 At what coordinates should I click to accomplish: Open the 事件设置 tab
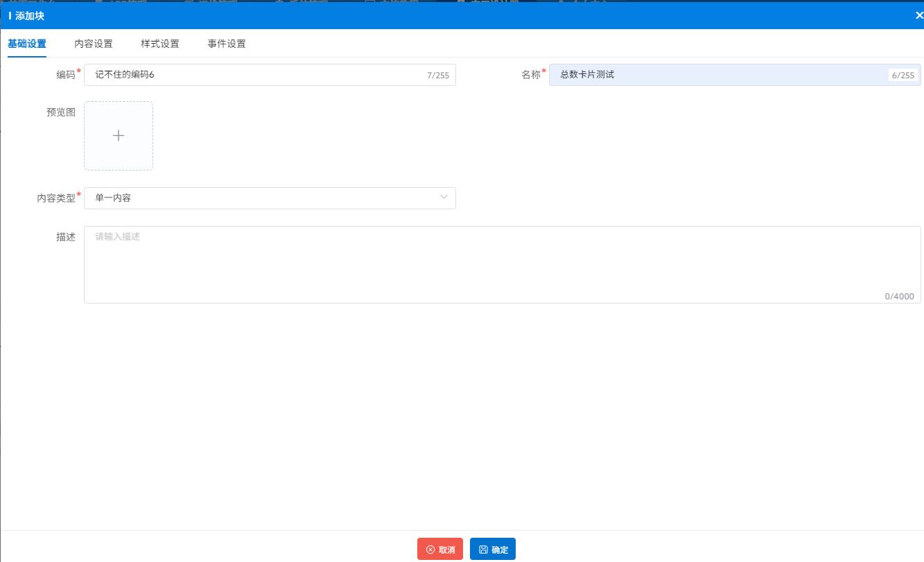click(x=227, y=44)
